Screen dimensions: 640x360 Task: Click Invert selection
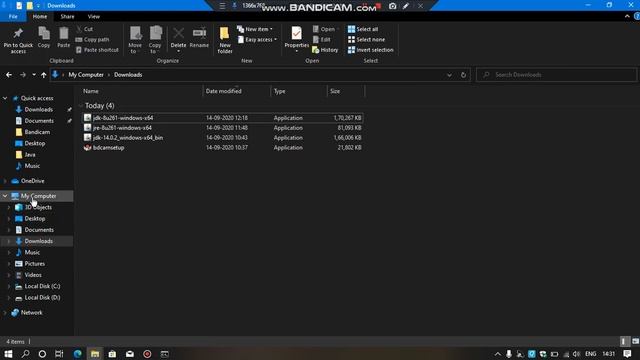pos(371,50)
